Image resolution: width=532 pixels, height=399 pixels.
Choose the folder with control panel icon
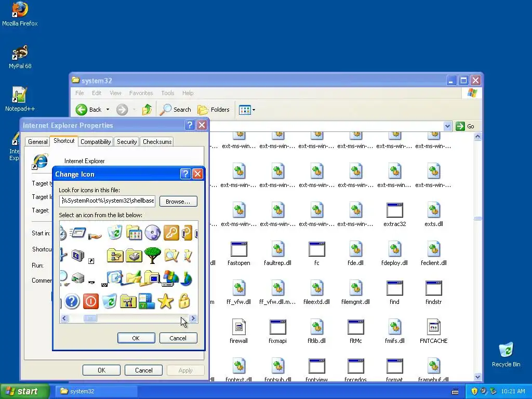click(x=134, y=233)
